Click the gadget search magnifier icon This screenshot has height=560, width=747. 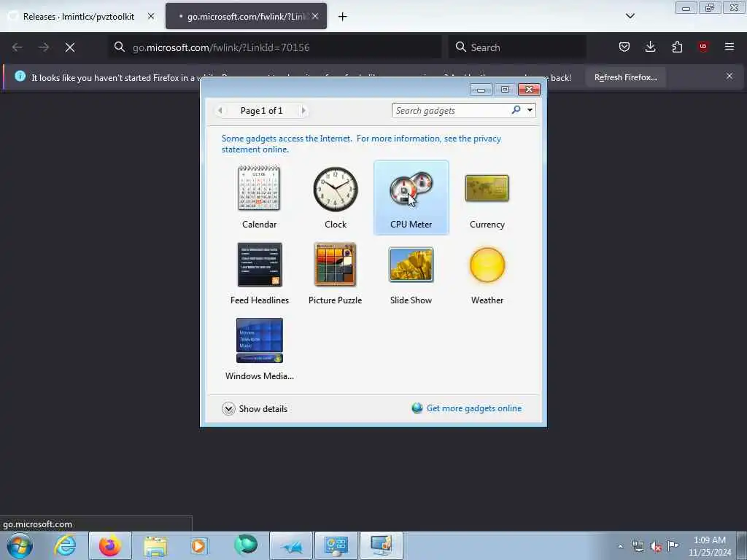pyautogui.click(x=516, y=111)
